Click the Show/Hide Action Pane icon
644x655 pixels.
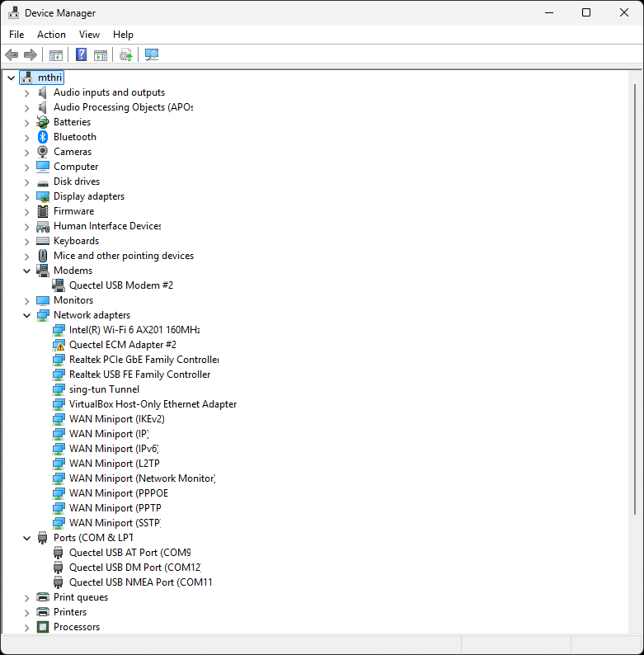click(x=101, y=54)
